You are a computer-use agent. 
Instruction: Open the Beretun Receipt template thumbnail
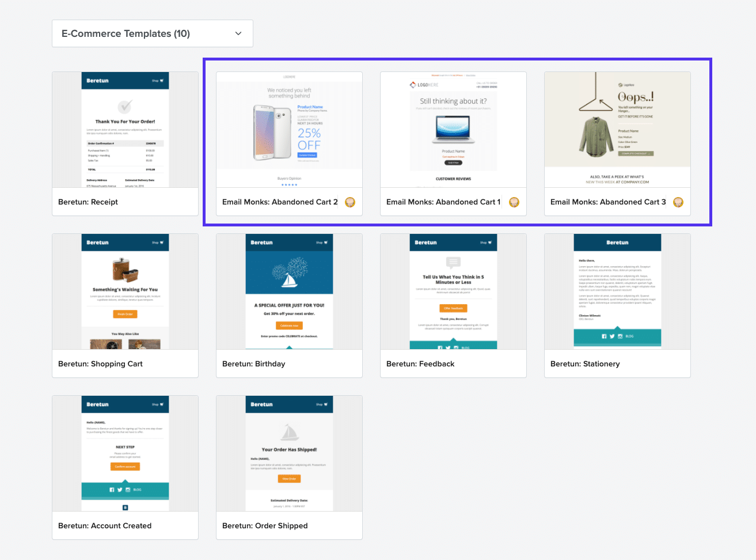tap(125, 129)
